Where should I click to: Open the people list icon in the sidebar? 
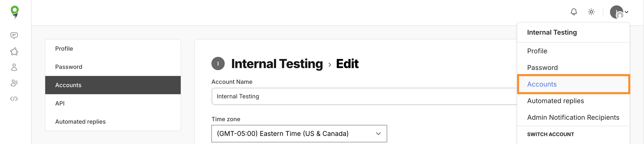(x=14, y=83)
